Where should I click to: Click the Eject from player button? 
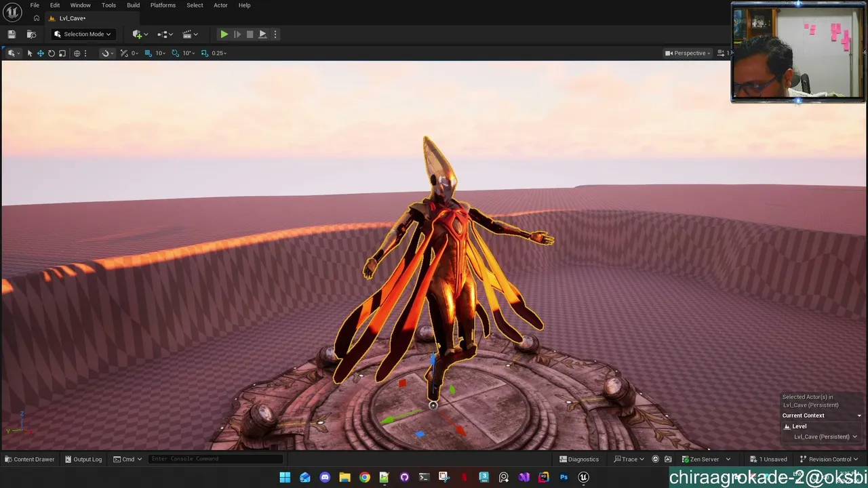262,34
